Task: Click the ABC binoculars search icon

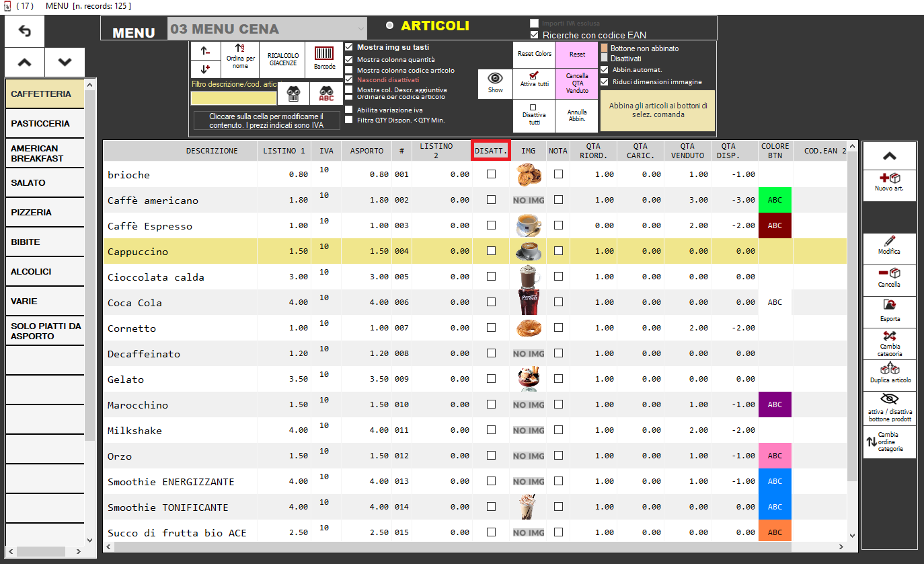Action: coord(326,94)
